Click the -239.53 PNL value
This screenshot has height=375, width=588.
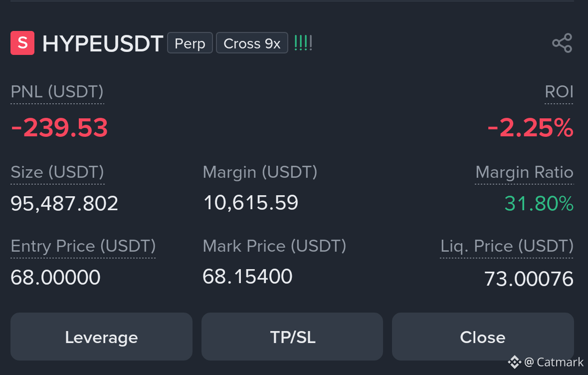point(59,128)
